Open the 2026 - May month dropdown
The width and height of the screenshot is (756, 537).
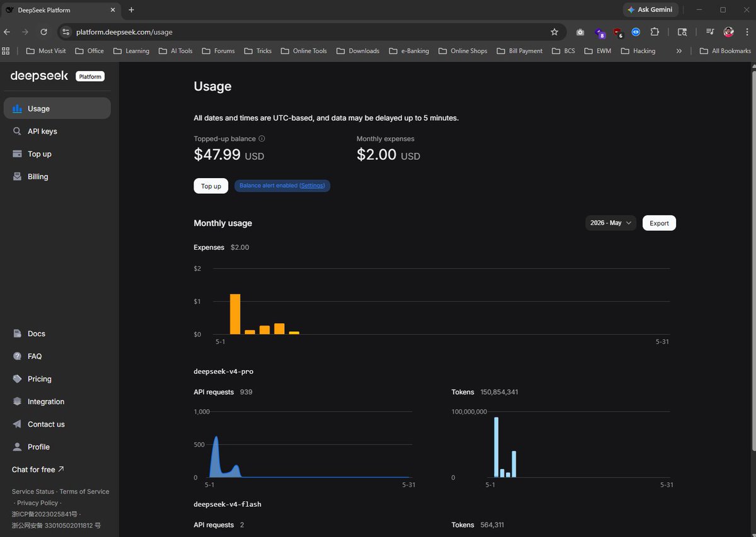[x=610, y=223]
